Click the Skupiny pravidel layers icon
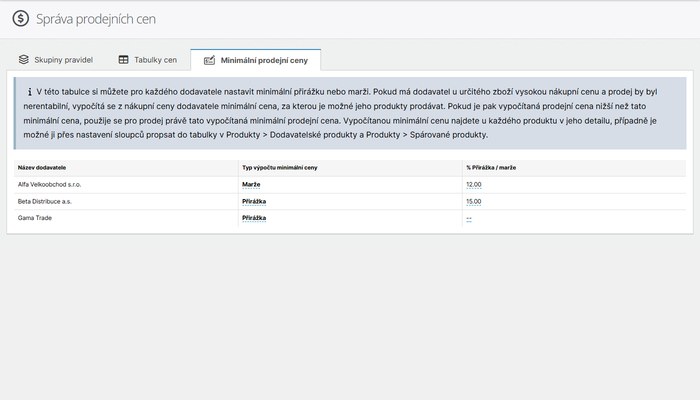 pyautogui.click(x=24, y=59)
